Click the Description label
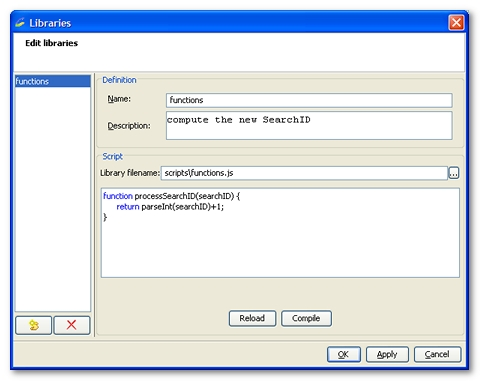The width and height of the screenshot is (480, 381). pyautogui.click(x=129, y=126)
